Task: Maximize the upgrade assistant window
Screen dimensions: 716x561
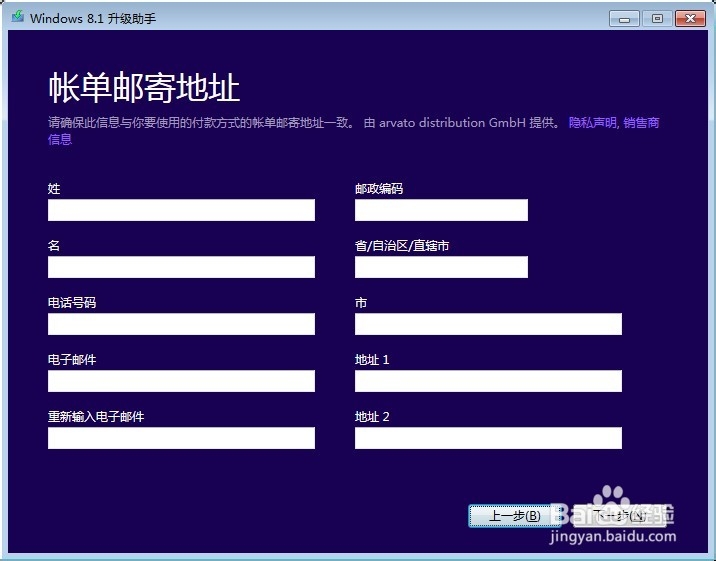Action: pos(657,19)
